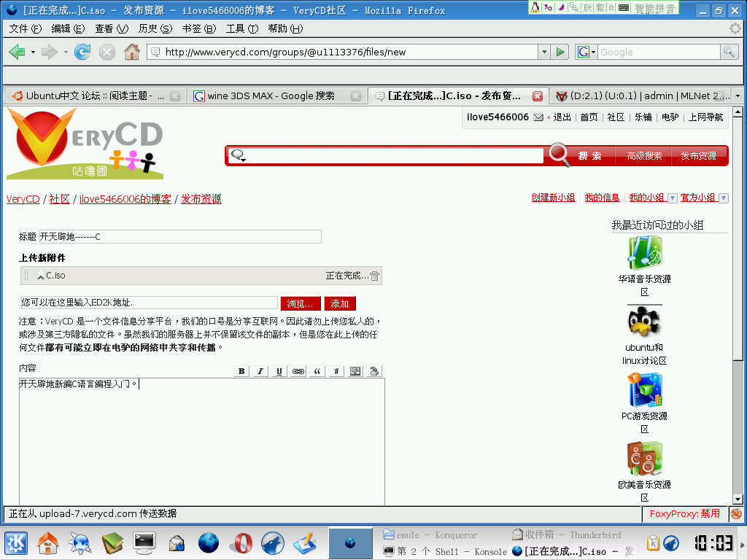The width and height of the screenshot is (747, 560).
Task: Insert a link using the chain icon
Action: click(x=298, y=371)
